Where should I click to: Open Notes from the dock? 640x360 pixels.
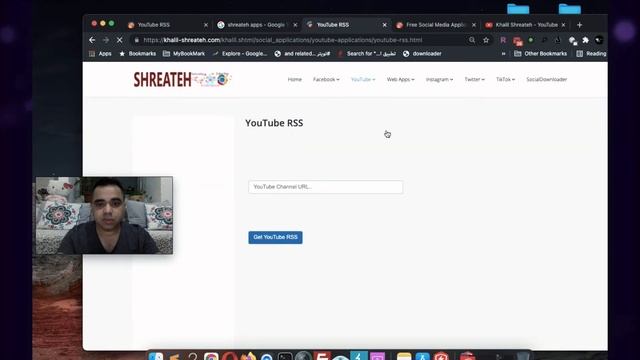click(x=404, y=357)
